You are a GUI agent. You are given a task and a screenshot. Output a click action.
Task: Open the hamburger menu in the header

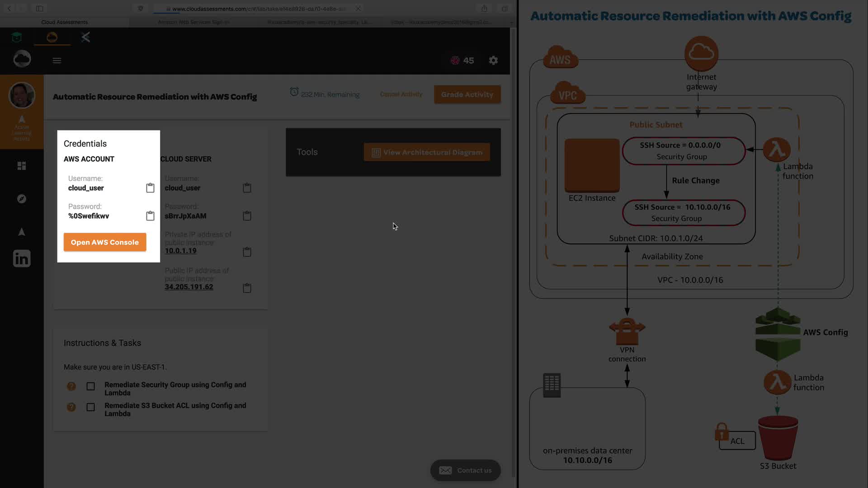click(57, 61)
